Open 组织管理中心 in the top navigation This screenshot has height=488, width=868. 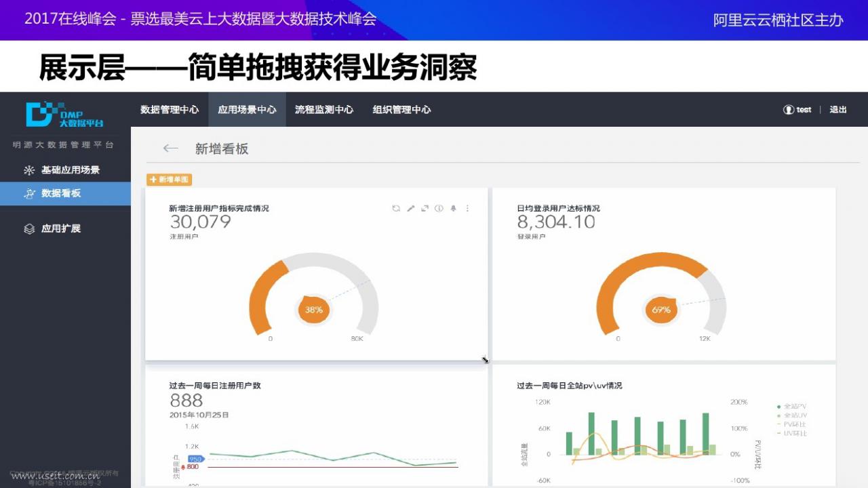point(401,110)
